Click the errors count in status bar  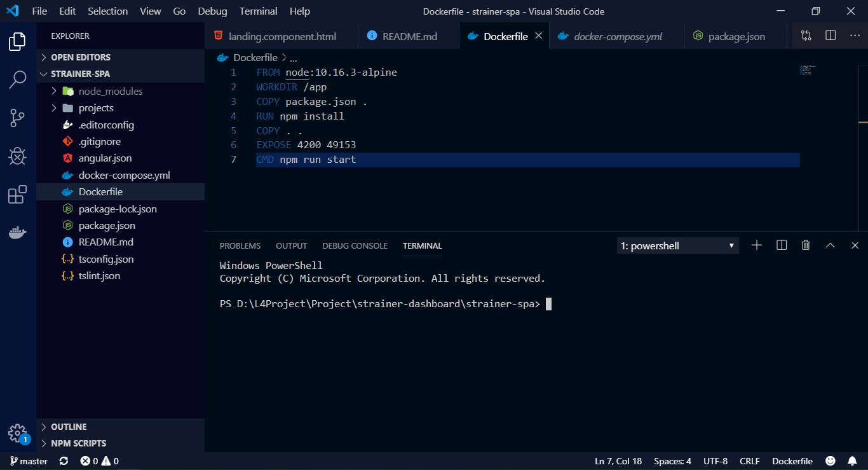[x=89, y=461]
